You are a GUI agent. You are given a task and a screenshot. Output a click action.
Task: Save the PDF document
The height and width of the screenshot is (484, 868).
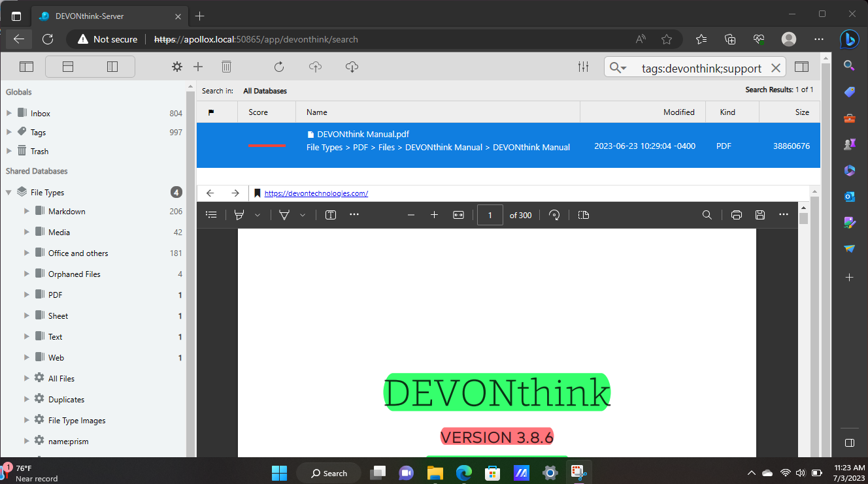759,215
